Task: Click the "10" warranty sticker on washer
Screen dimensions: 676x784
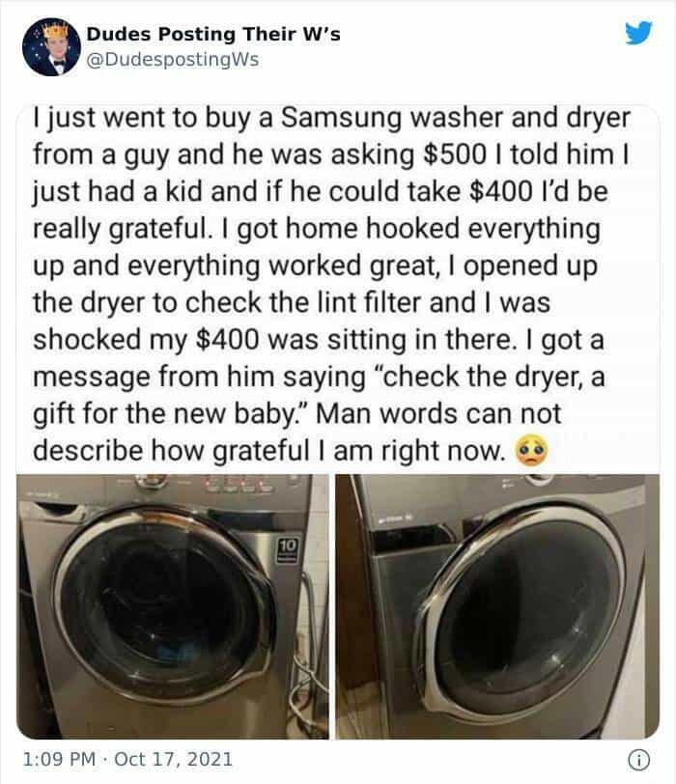Action: pyautogui.click(x=289, y=549)
